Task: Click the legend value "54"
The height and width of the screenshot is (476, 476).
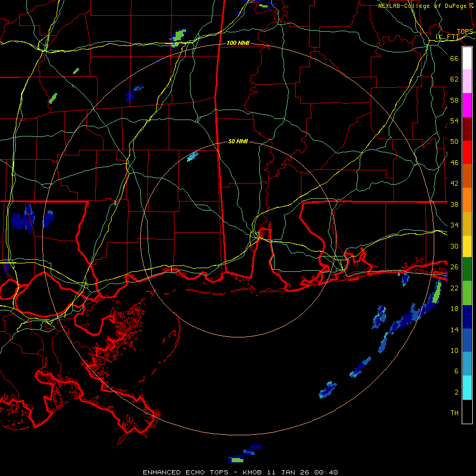Action: (x=454, y=121)
